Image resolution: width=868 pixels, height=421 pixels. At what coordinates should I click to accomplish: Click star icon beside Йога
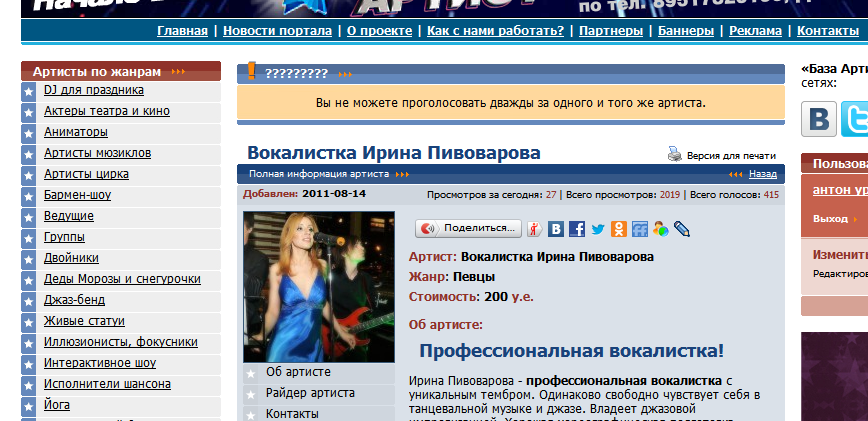point(28,407)
